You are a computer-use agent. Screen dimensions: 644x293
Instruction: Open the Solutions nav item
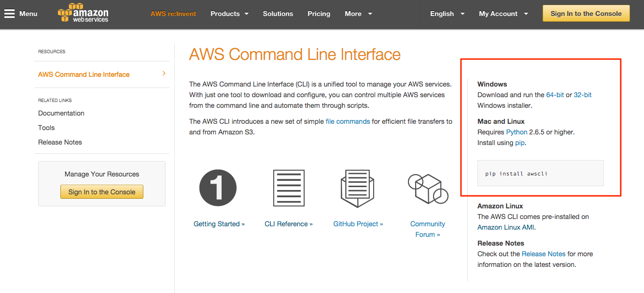pyautogui.click(x=278, y=14)
